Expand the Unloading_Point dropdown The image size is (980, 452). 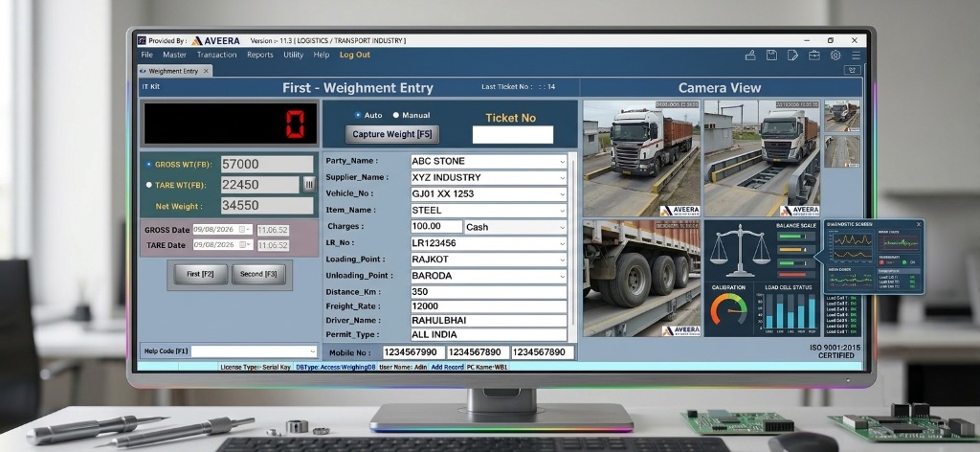coord(562,276)
